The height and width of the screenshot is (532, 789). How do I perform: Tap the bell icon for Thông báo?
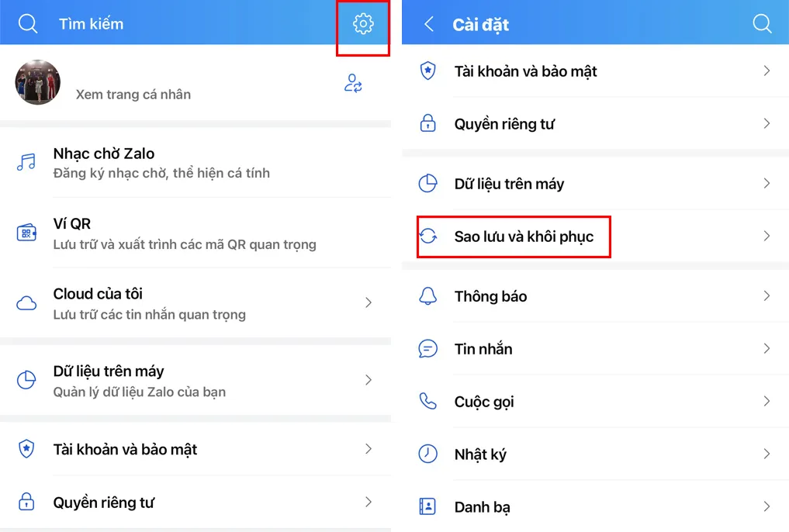pos(427,295)
